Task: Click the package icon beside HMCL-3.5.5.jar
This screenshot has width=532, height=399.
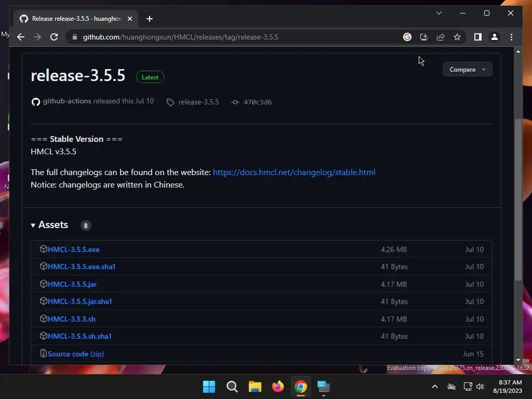Action: (43, 284)
